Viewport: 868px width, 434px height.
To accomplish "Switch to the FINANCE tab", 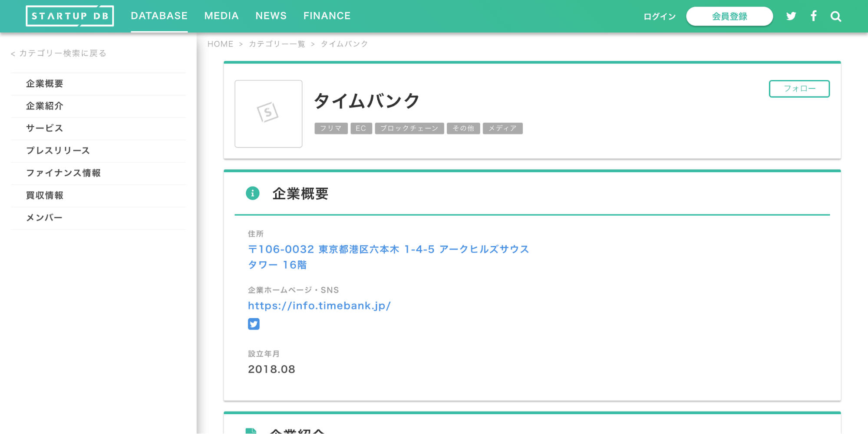I will point(327,16).
